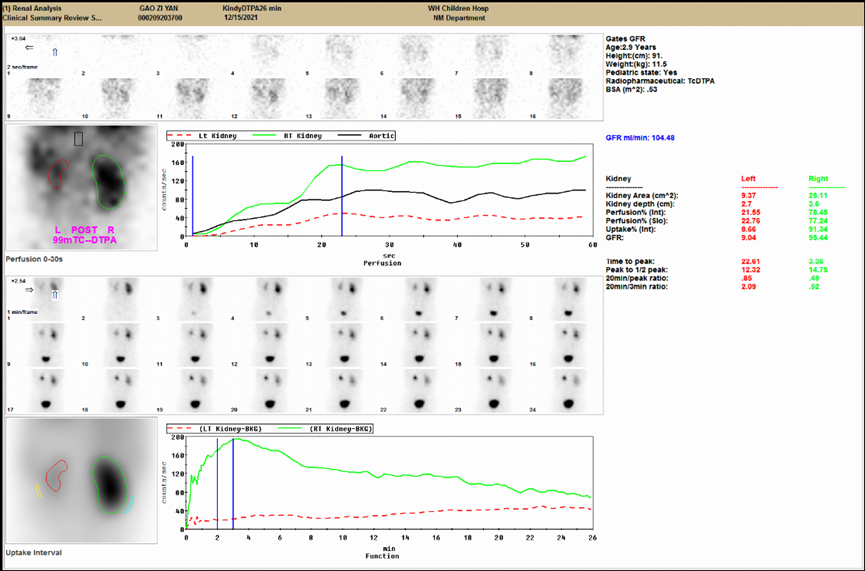Select the green right kidney ROI on perfusion image
The width and height of the screenshot is (865, 571).
(x=109, y=182)
